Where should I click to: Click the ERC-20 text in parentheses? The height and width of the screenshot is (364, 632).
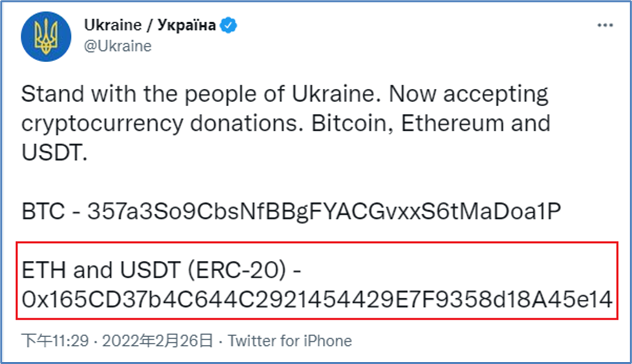click(237, 270)
